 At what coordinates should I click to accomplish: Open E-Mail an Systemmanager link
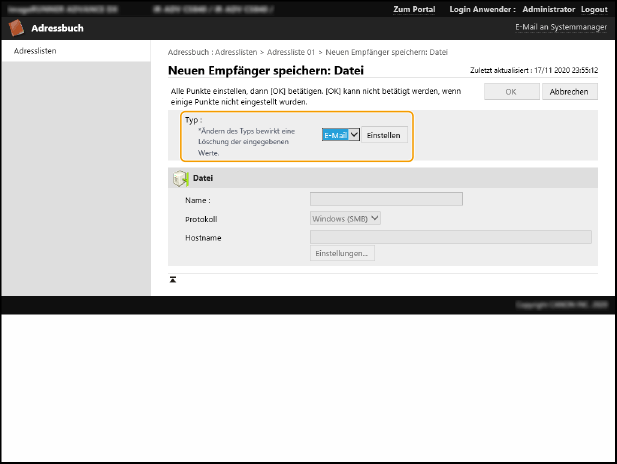click(560, 28)
